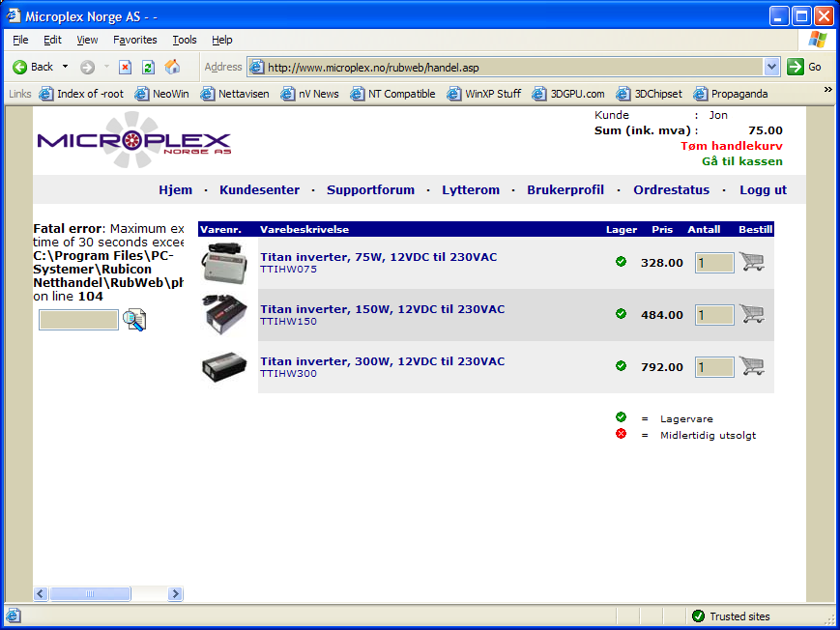Click the TTIHW300 item number
The image size is (840, 630).
[288, 373]
